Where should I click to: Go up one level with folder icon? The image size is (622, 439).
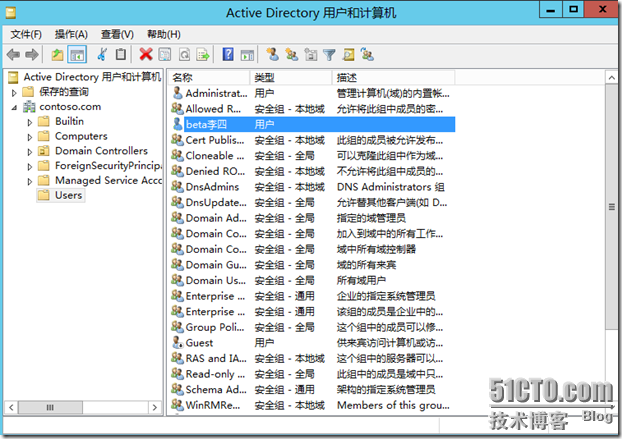click(x=58, y=54)
